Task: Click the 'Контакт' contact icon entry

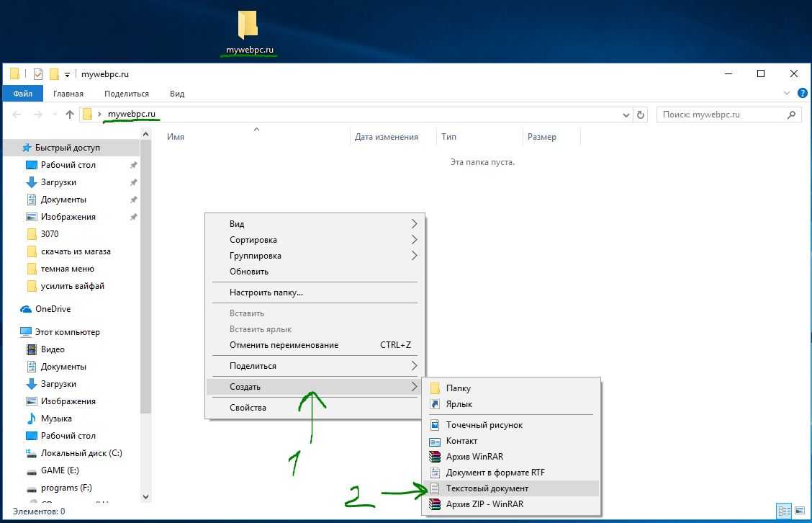Action: [434, 441]
